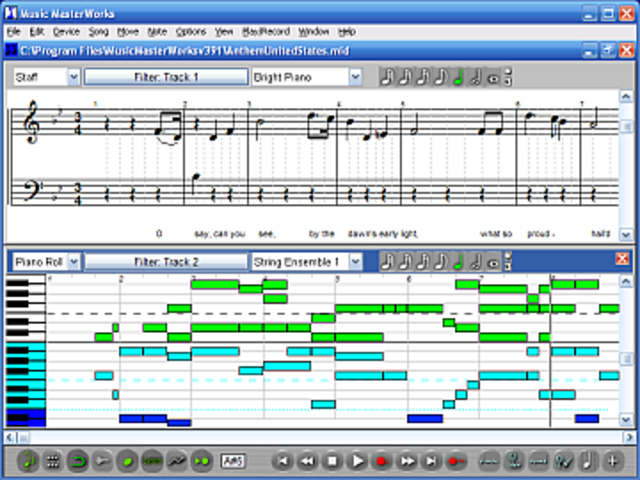The image size is (640, 480).
Task: Select the half note duration in Track 1 toolbar
Action: coord(476,77)
